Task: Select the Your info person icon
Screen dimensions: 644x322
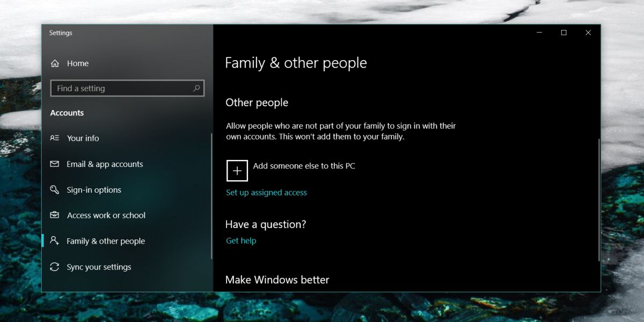Action: tap(54, 138)
